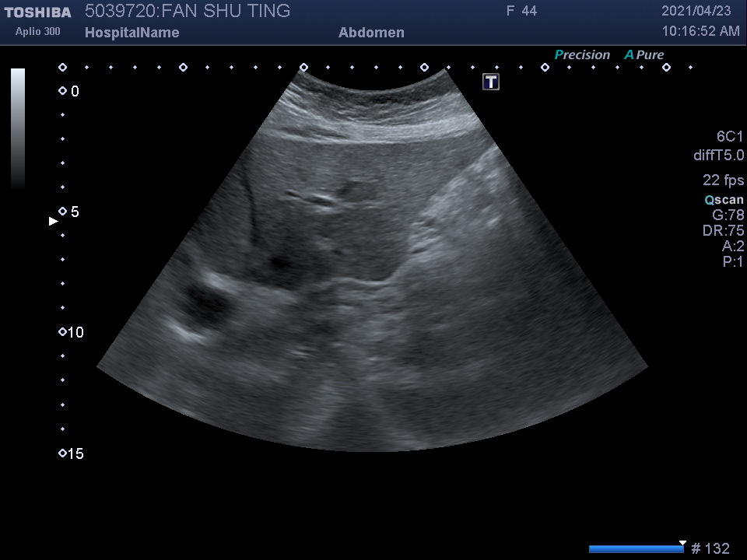Viewport: 747px width, 560px height.
Task: Click the TOSHIBA logo
Action: (x=37, y=12)
